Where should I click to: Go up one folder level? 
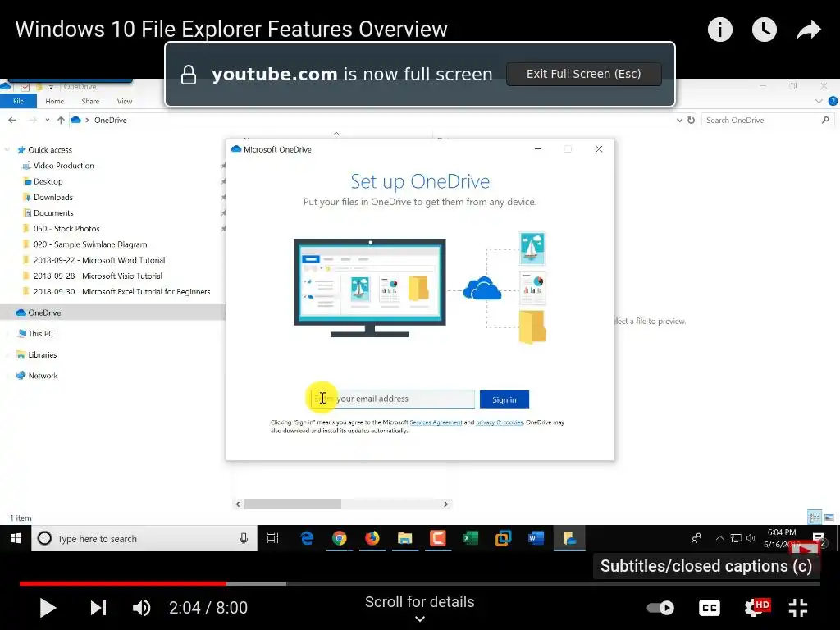click(61, 120)
